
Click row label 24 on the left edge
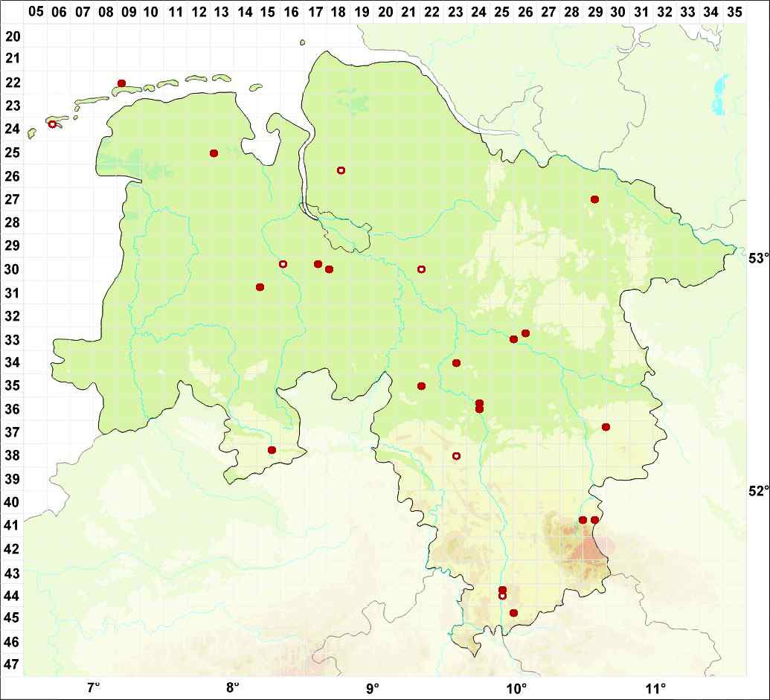(x=13, y=129)
